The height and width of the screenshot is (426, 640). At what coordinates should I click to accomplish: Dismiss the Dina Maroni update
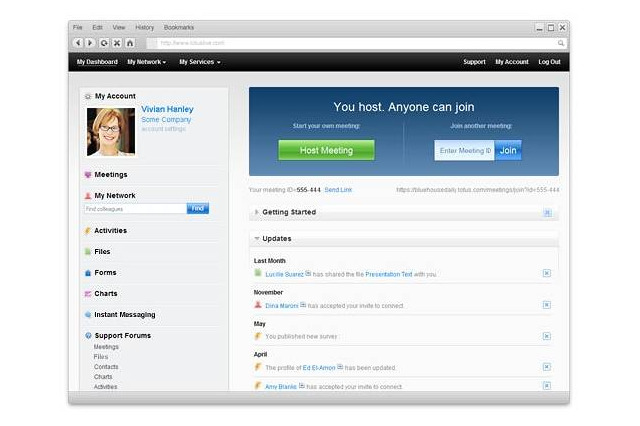[x=547, y=304]
